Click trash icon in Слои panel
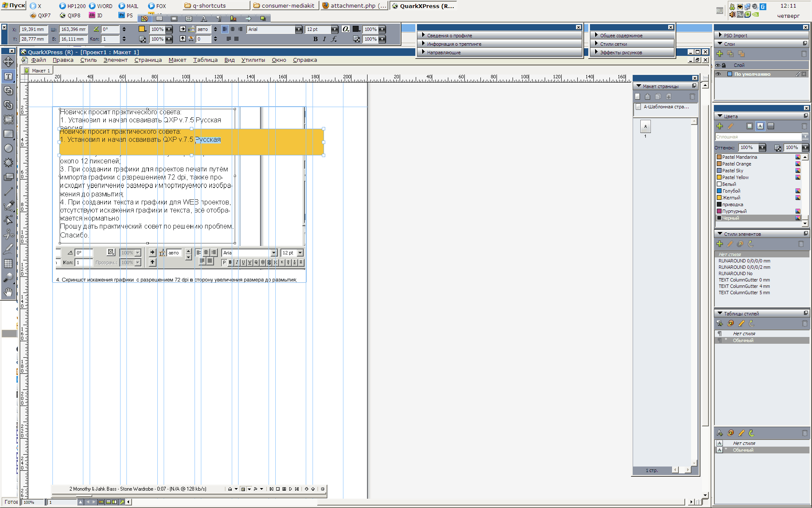812x508 pixels. (x=804, y=54)
